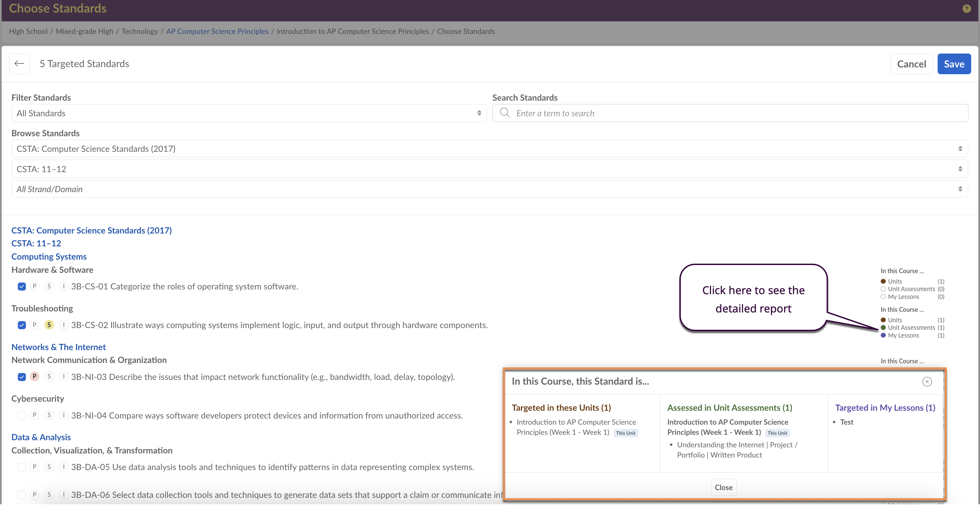The height and width of the screenshot is (528, 980).
Task: Expand the All Strand/Domain dropdown
Action: click(x=489, y=189)
